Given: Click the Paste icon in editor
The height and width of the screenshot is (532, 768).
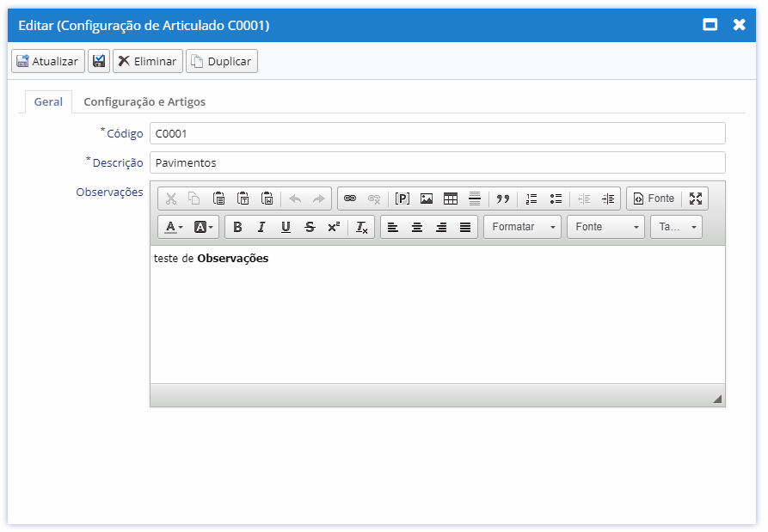Looking at the screenshot, I should tap(219, 199).
